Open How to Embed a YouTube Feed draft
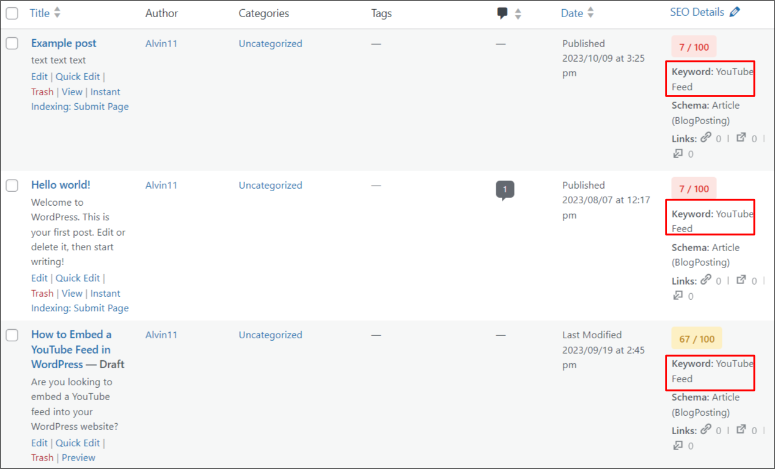The image size is (775, 469). click(71, 349)
